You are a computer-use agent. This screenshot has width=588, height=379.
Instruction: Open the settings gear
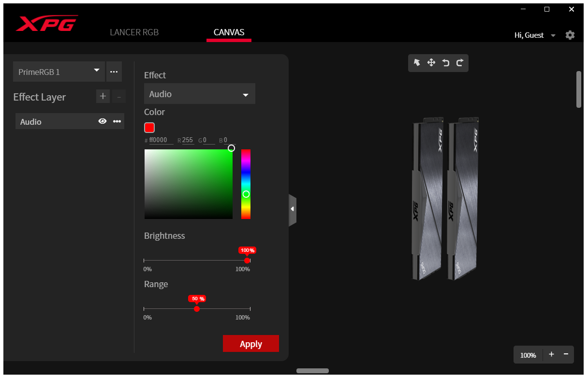point(570,35)
